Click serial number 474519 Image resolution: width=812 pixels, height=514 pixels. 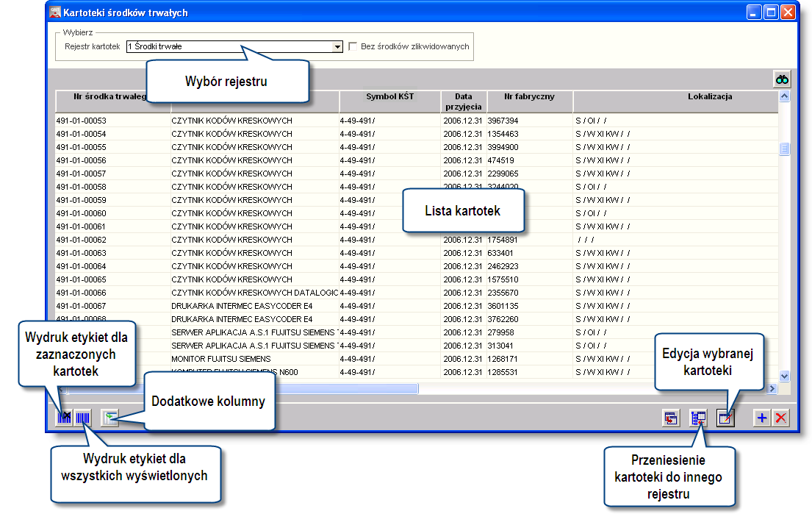point(500,160)
